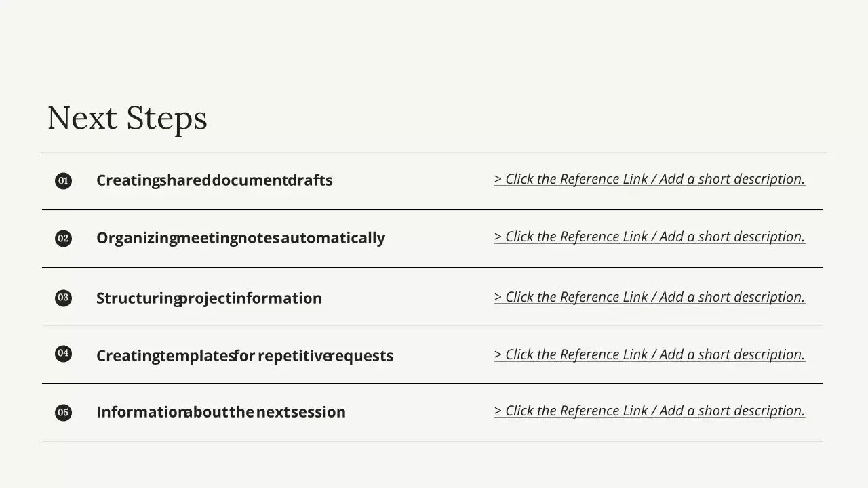Select the Next Steps slide title
The height and width of the screenshot is (488, 868).
pyautogui.click(x=127, y=118)
